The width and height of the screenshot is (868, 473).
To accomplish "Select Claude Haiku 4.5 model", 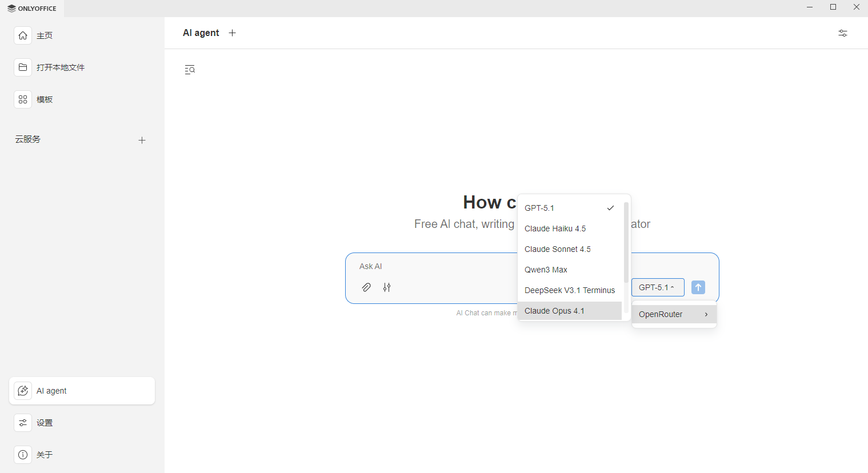I will pos(555,229).
